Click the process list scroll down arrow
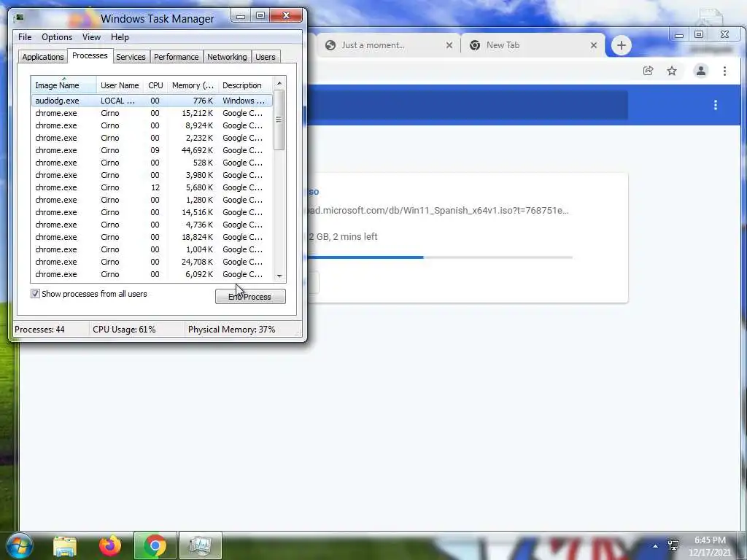747x560 pixels. [279, 276]
